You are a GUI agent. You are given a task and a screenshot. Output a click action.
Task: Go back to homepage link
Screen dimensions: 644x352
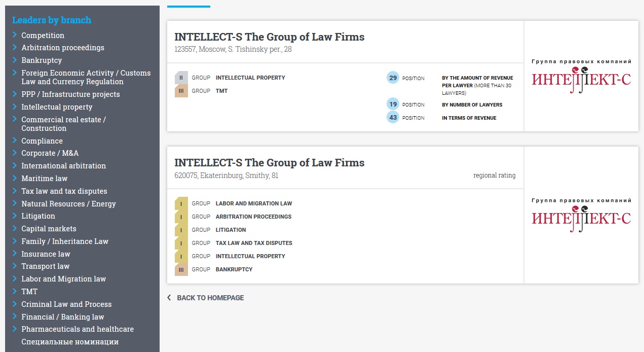pyautogui.click(x=210, y=298)
